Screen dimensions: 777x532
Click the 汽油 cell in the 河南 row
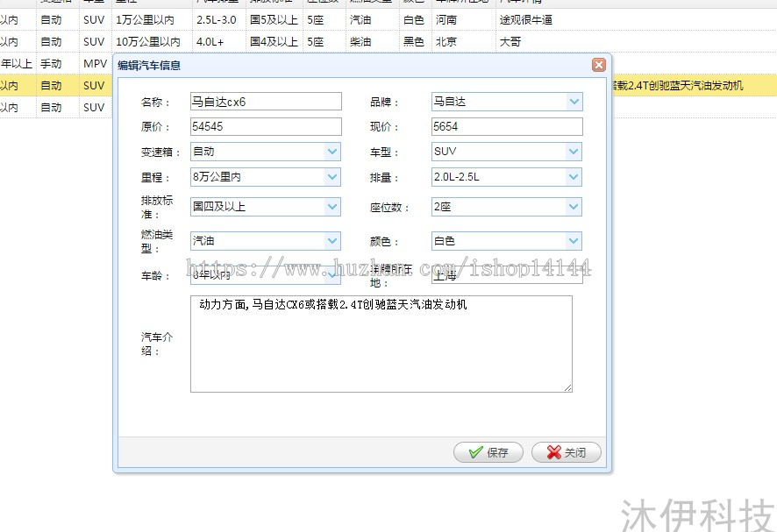pyautogui.click(x=360, y=20)
